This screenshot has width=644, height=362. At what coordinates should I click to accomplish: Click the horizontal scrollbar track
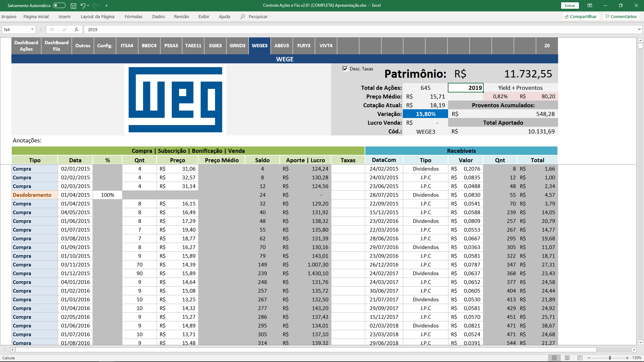(x=614, y=350)
